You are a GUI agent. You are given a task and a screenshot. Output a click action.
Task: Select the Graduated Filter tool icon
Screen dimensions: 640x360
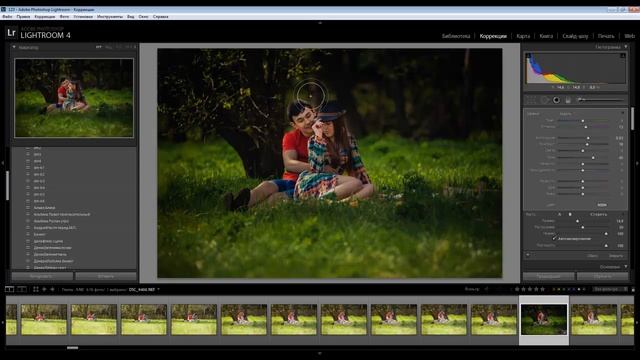click(568, 100)
